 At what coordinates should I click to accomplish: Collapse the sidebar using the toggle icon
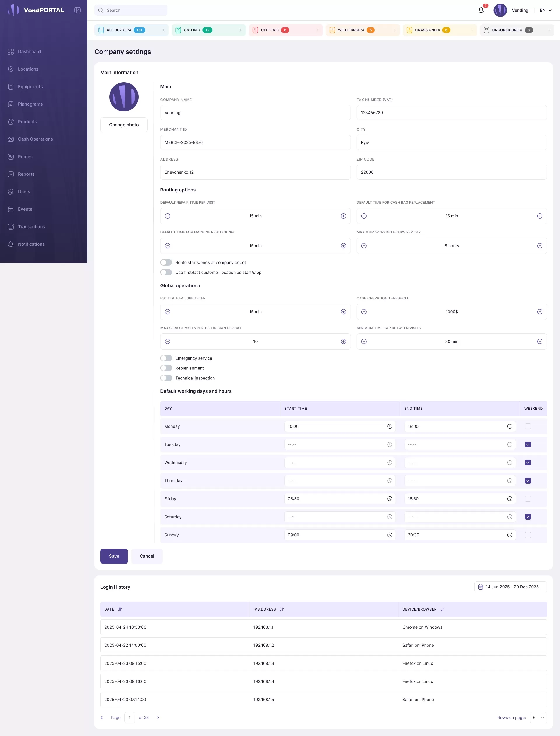tap(78, 10)
